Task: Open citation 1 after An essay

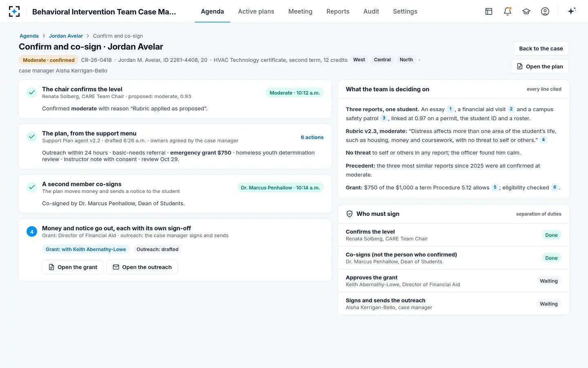Action: tap(450, 109)
